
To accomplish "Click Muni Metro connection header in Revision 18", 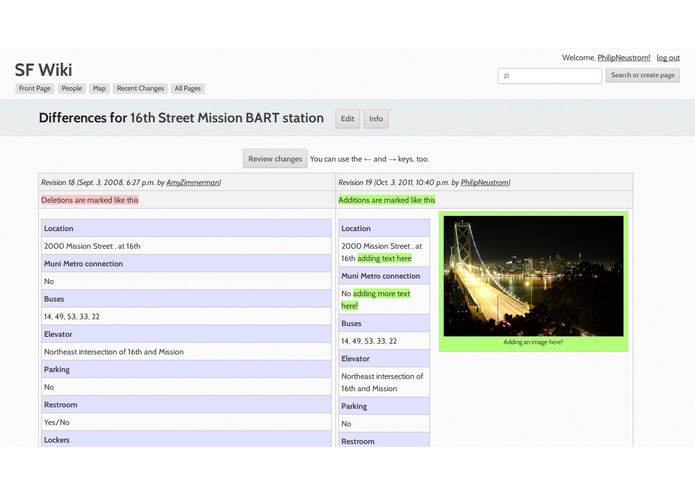I will [186, 264].
